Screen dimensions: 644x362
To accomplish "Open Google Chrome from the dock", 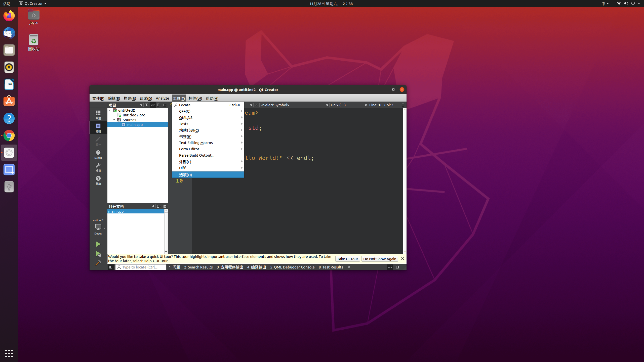I will click(9, 135).
